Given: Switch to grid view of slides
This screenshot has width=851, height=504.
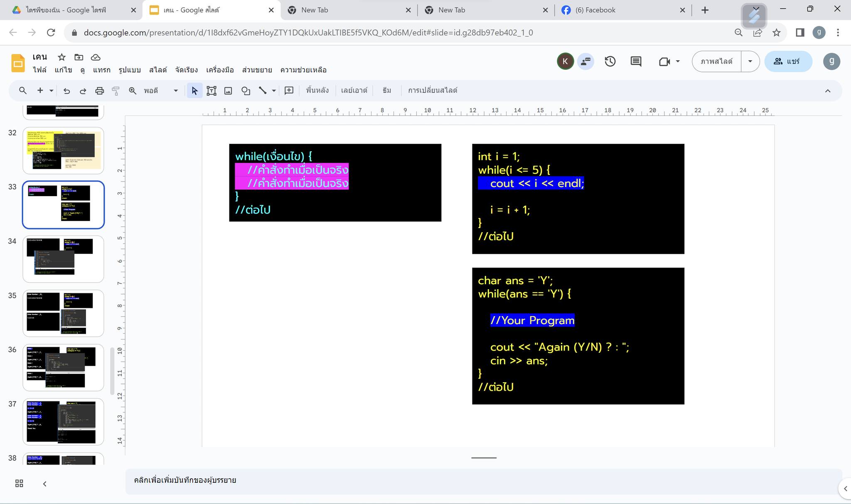Looking at the screenshot, I should click(19, 483).
